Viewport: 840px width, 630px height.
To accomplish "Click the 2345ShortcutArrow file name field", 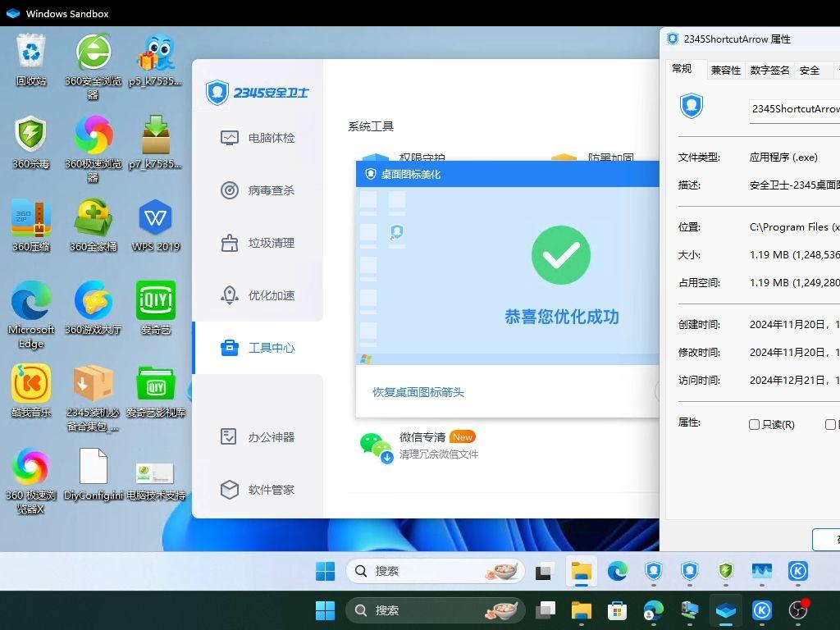I will (x=794, y=108).
